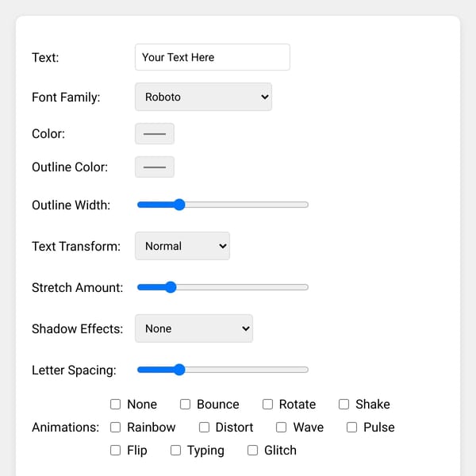This screenshot has height=476, width=476.
Task: Click the Shadow Effects label
Action: pyautogui.click(x=78, y=328)
